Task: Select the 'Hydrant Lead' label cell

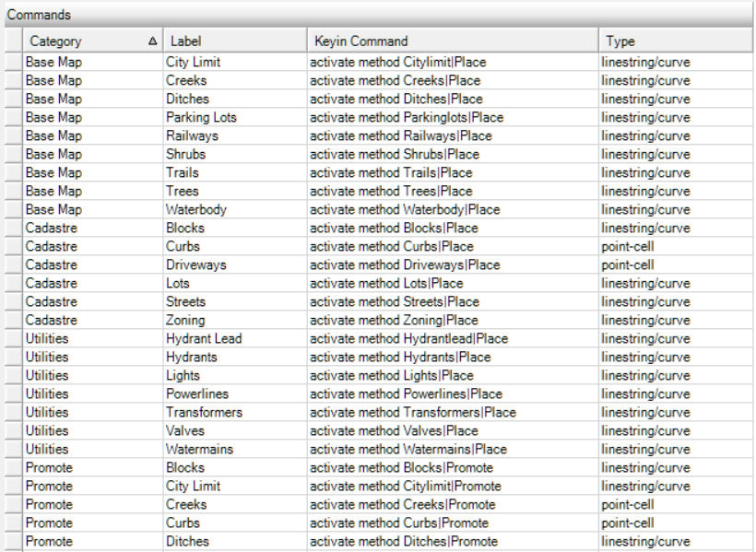Action: coord(235,338)
